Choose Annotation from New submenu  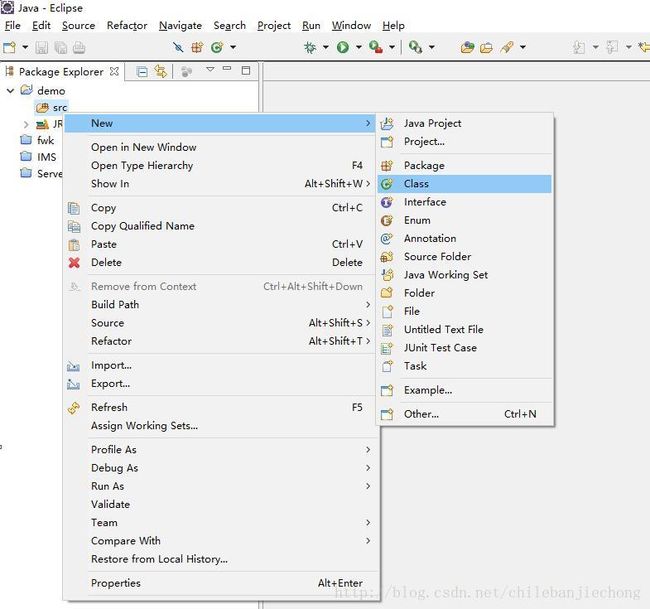(464, 238)
